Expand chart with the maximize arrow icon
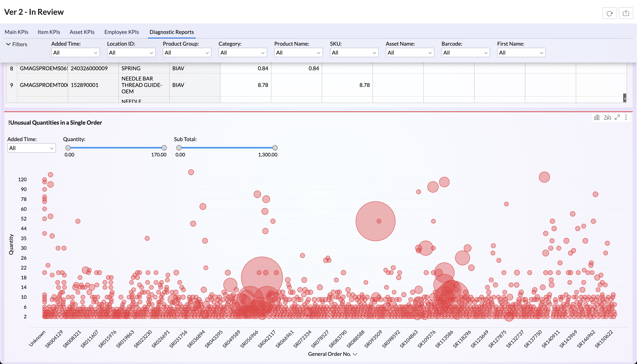Image resolution: width=637 pixels, height=364 pixels. 617,117
